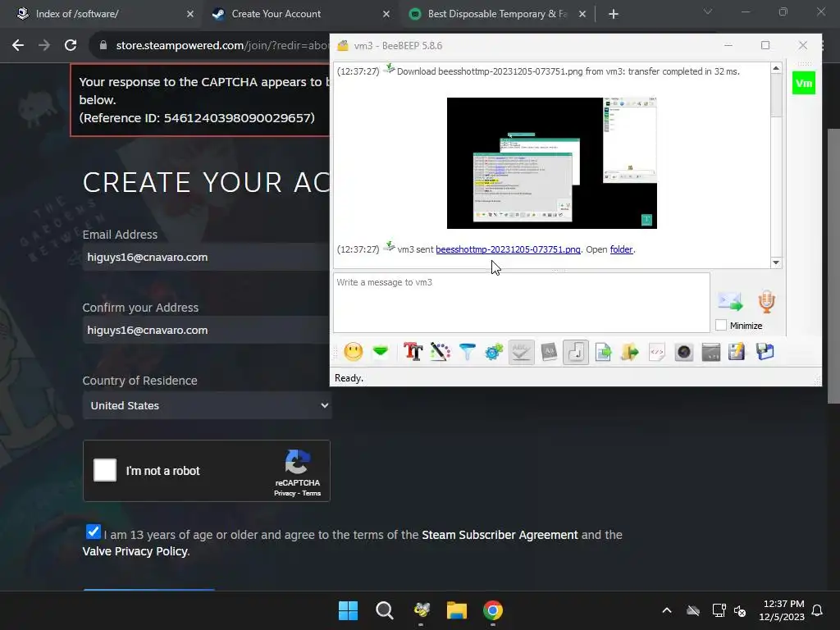The height and width of the screenshot is (630, 840).
Task: Click the dark window console icon
Action: [711, 352]
